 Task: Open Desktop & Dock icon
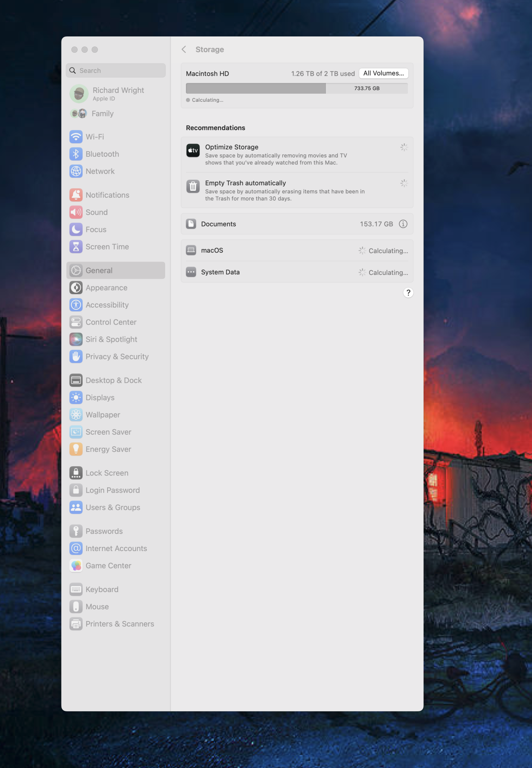click(76, 381)
